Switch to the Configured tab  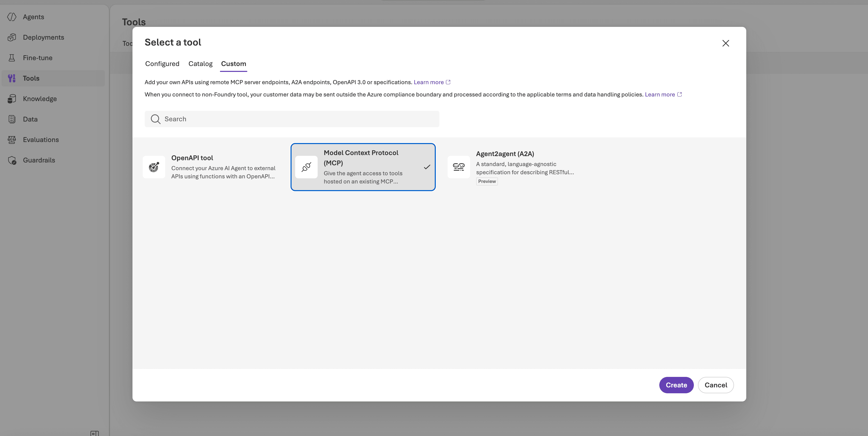coord(162,64)
